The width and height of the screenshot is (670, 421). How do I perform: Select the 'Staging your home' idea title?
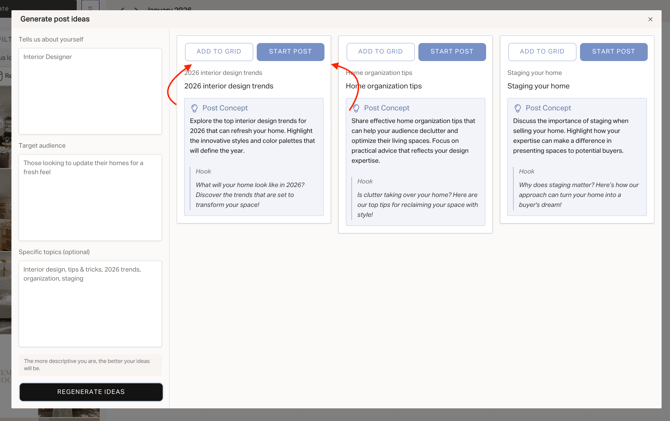pos(539,86)
